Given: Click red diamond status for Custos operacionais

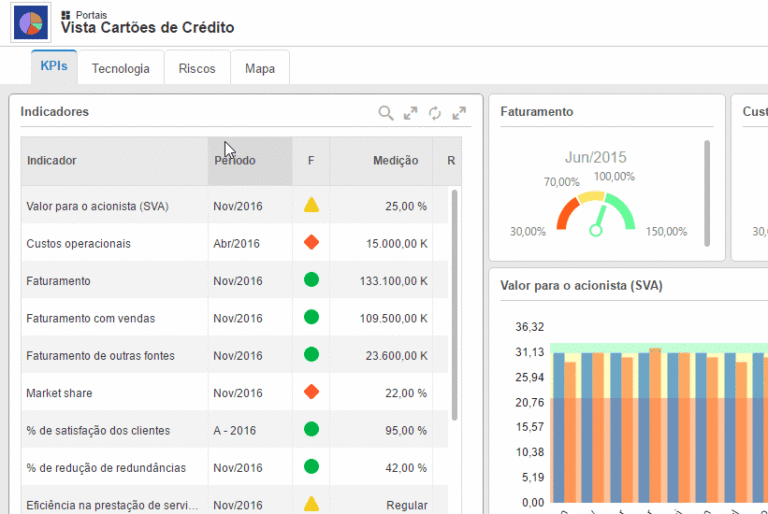Looking at the screenshot, I should [x=311, y=243].
